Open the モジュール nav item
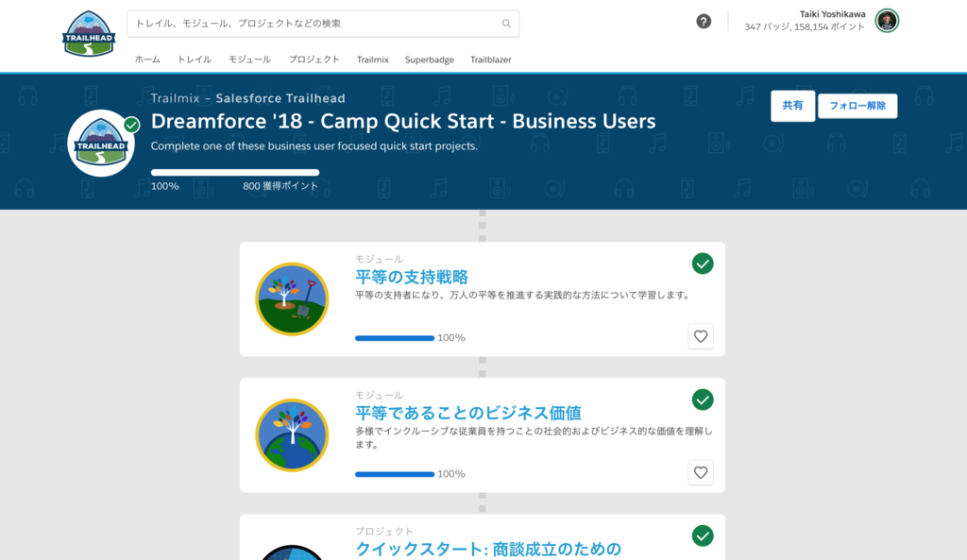The height and width of the screenshot is (560, 967). coord(249,59)
